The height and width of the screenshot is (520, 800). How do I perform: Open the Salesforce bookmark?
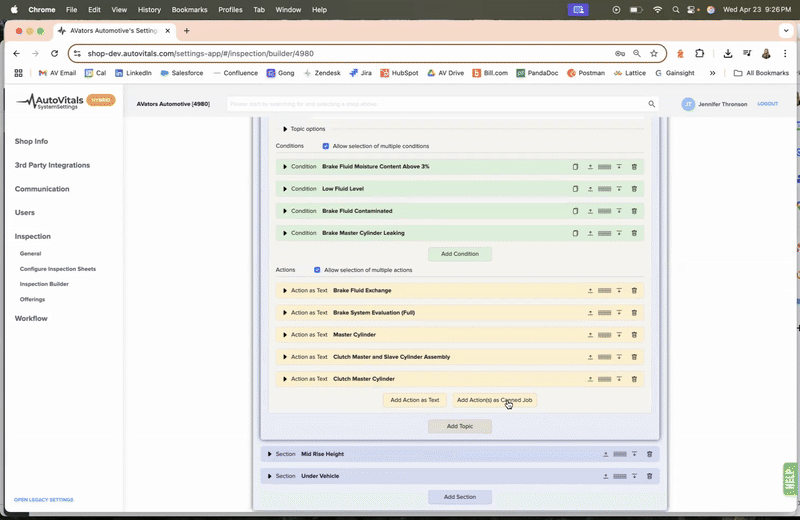pos(182,73)
